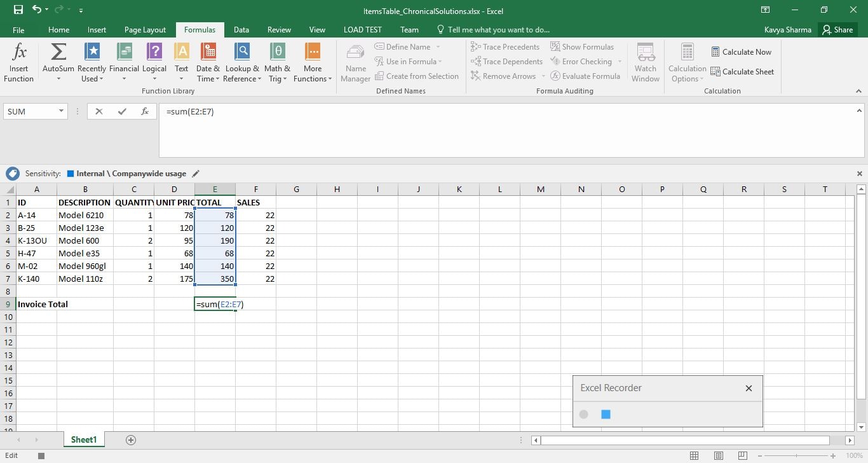Switch to the Data ribbon tab
The image size is (868, 463).
(241, 29)
